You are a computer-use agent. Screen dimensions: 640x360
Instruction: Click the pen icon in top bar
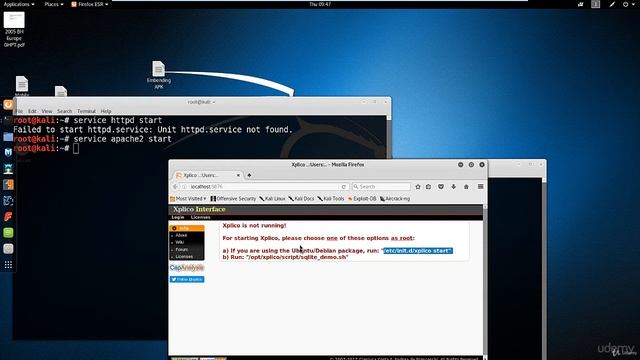612,4
